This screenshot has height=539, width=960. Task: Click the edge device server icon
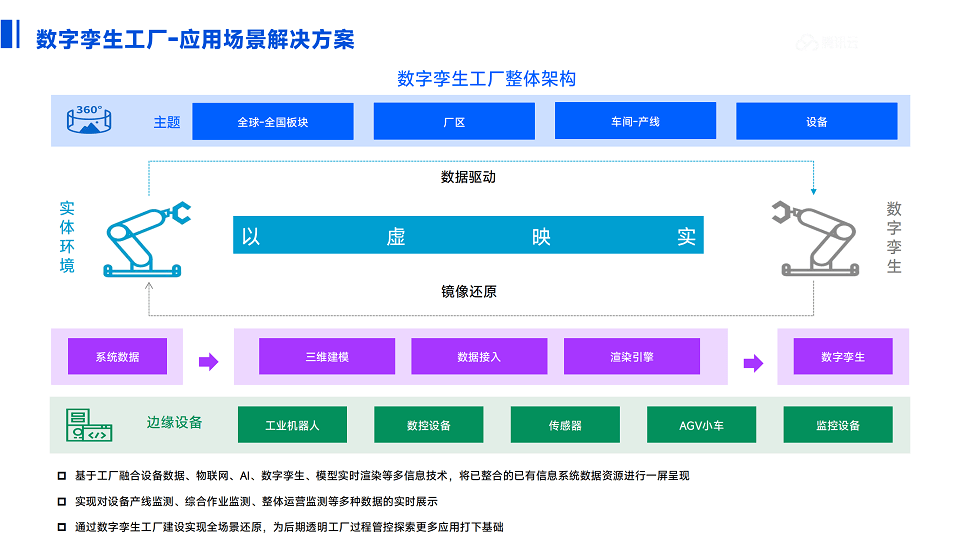[89, 425]
